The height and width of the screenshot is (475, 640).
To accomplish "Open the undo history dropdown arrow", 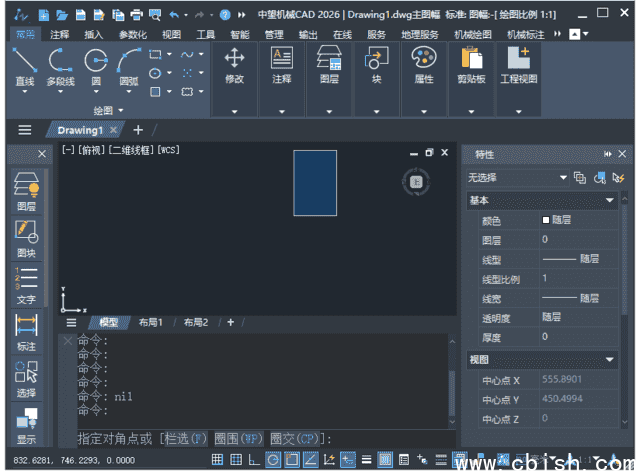I will click(x=186, y=15).
